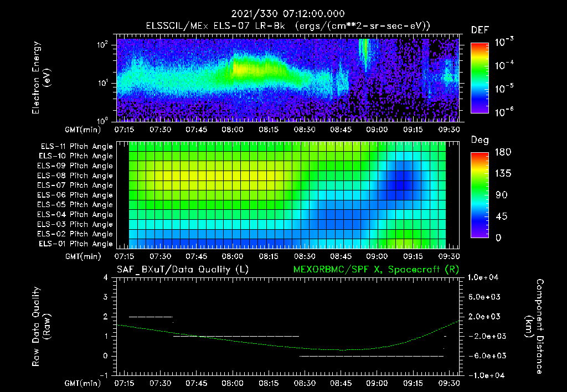The image size is (567, 392).
Task: Click the data quality line segment at level 2
Action: coord(151,317)
